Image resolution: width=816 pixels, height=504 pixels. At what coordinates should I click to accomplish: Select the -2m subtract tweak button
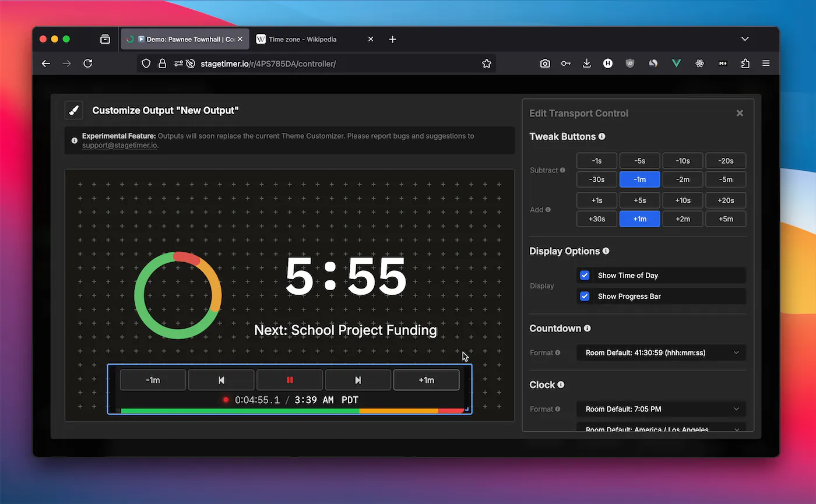coord(683,179)
